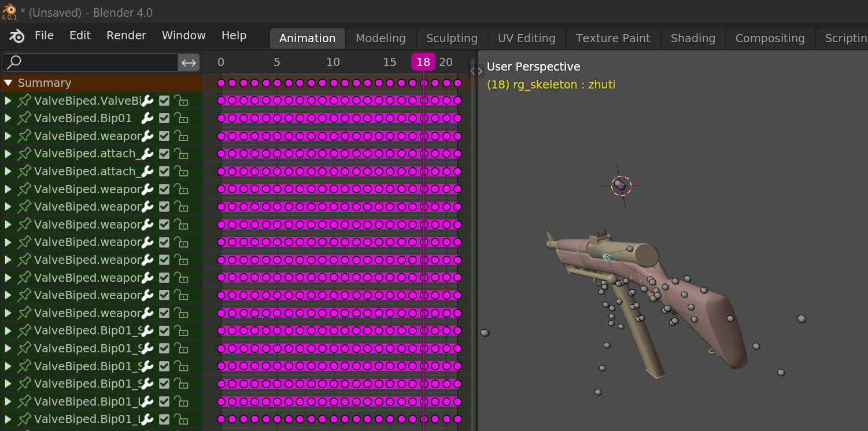
Task: Click the pin icon on the ValveBiped.Bip01 row
Action: click(x=24, y=119)
